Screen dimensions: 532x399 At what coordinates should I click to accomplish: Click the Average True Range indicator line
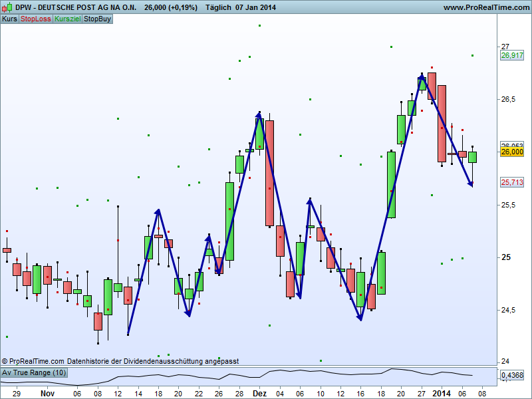tap(237, 376)
